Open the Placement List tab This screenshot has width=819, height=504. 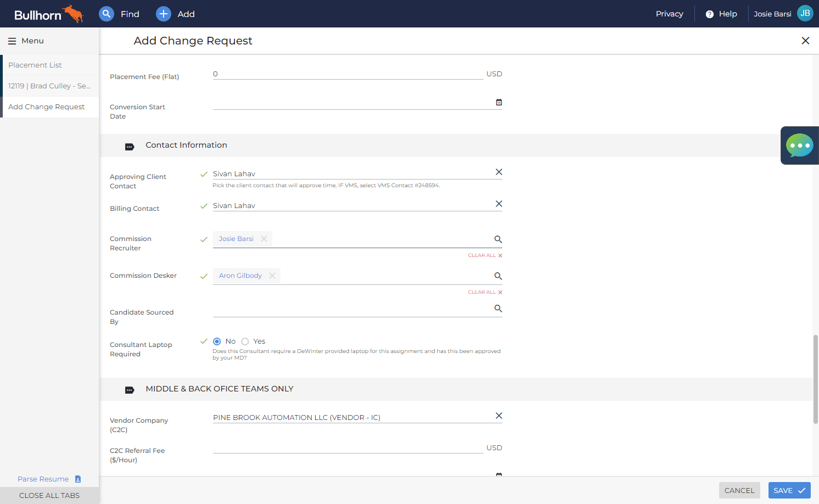pos(51,65)
